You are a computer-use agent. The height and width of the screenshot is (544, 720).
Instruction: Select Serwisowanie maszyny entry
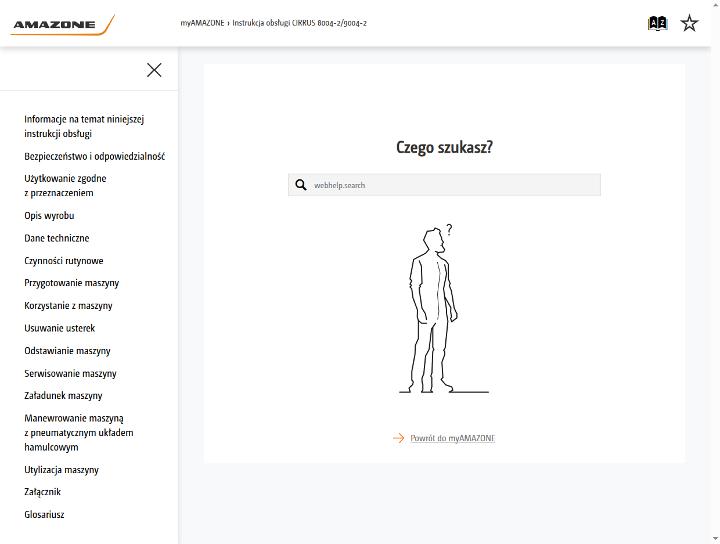[x=70, y=373]
